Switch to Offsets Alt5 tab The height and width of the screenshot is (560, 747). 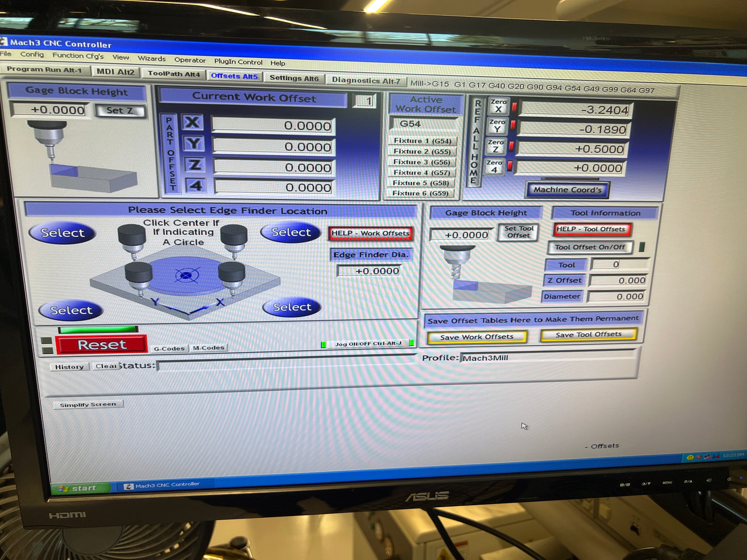[234, 76]
